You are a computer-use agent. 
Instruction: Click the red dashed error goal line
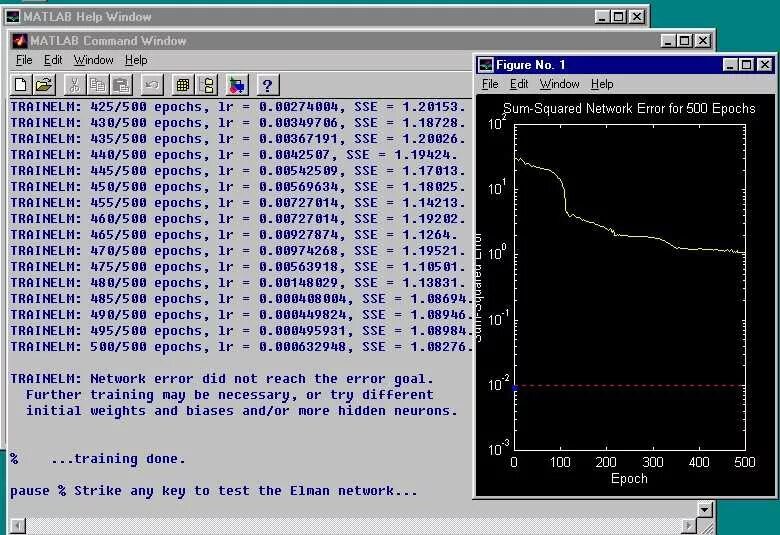coord(629,385)
